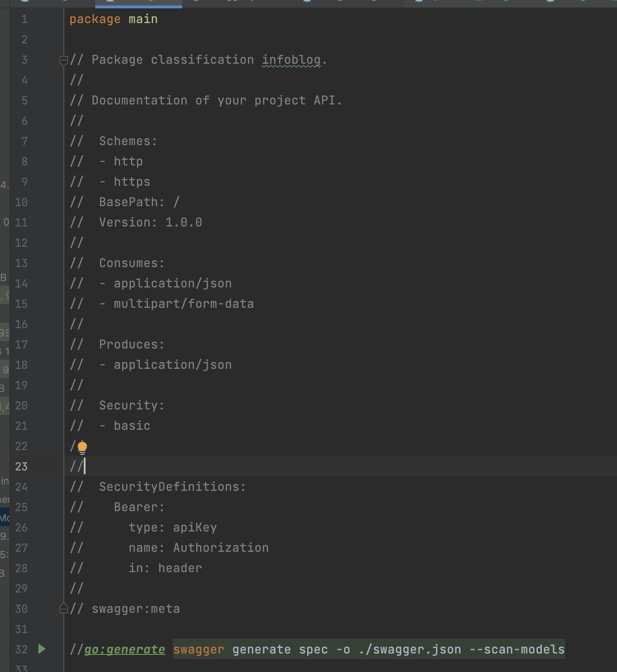Place cursor on SecurityDefinitions text
The height and width of the screenshot is (672, 617).
point(172,487)
